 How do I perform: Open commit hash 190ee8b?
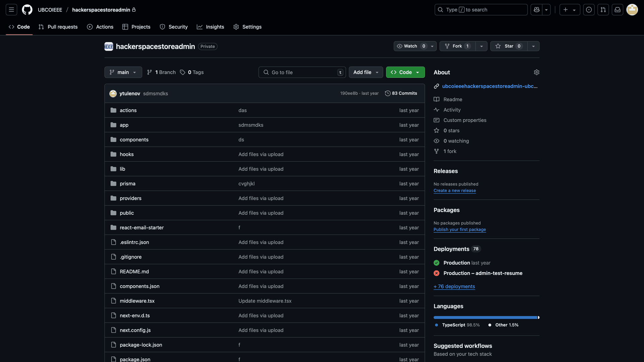point(349,94)
